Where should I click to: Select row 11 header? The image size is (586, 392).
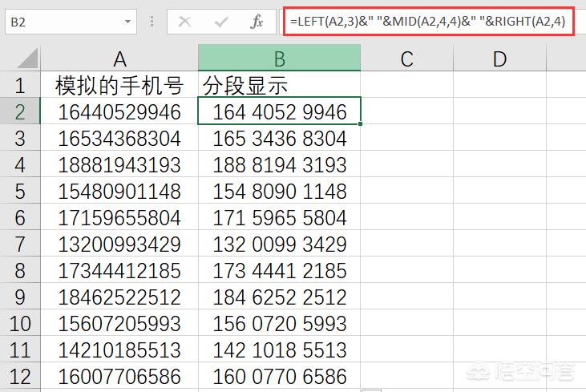[20, 349]
